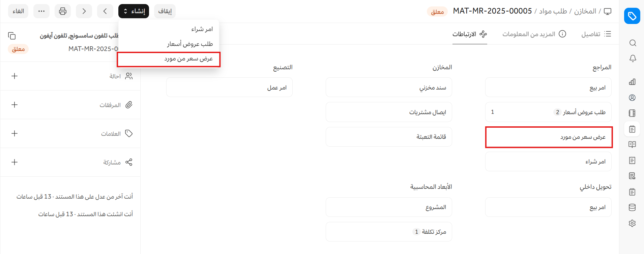Click the printer icon in the toolbar
Screen dimensions: 644x254
pyautogui.click(x=63, y=11)
